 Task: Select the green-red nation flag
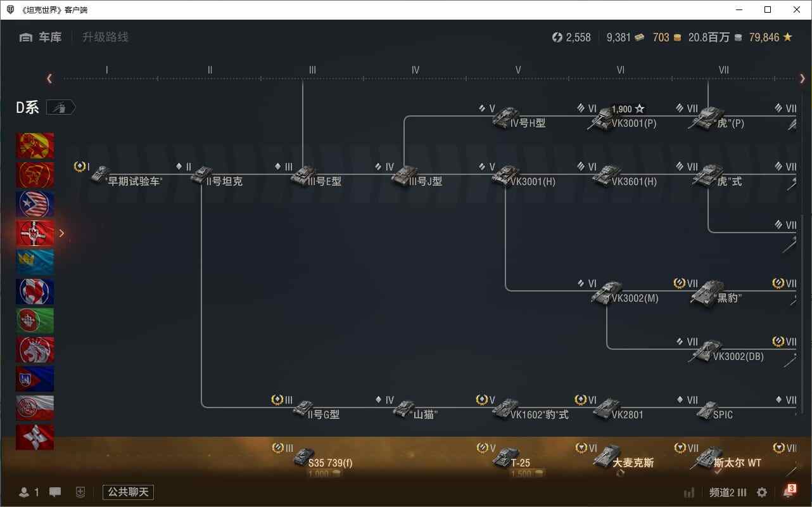35,321
